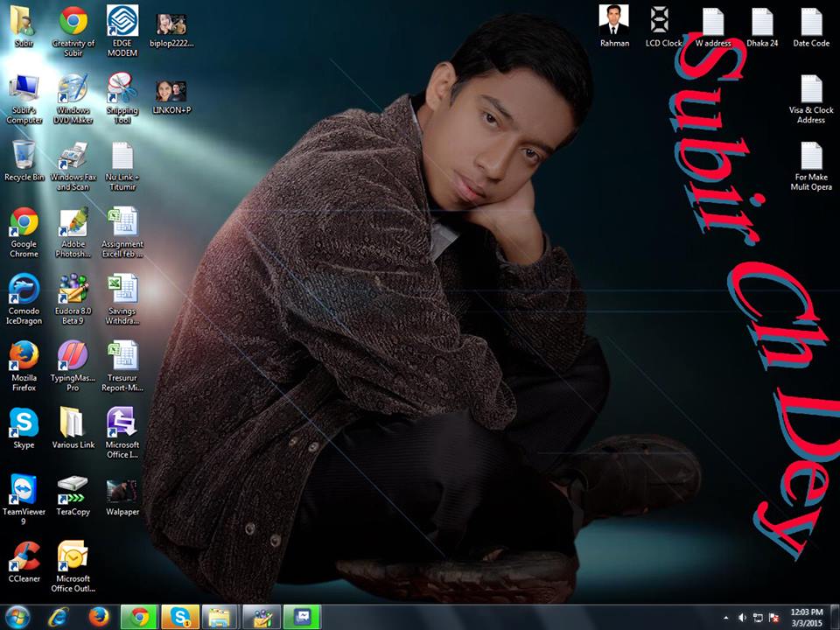The width and height of the screenshot is (840, 630).
Task: Switch to the Eudora taskbar button
Action: click(262, 618)
